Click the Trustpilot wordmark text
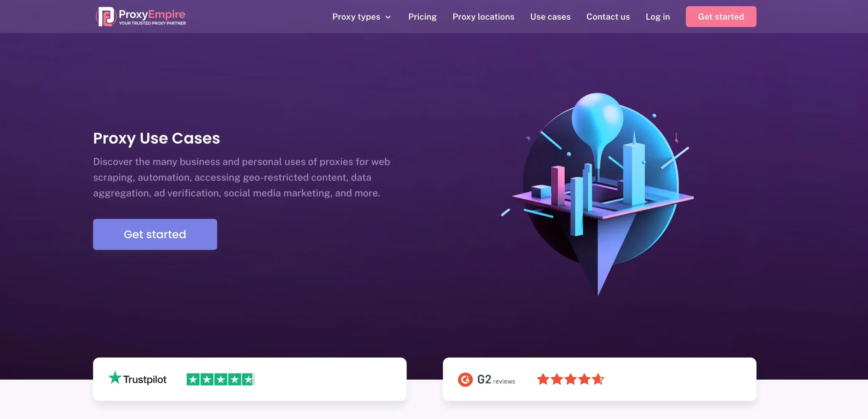The width and height of the screenshot is (868, 419). [x=145, y=379]
